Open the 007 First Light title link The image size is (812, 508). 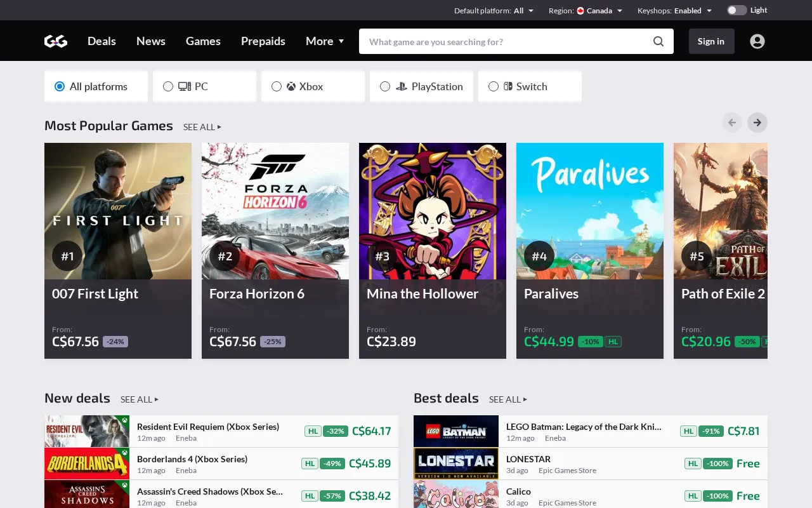95,294
